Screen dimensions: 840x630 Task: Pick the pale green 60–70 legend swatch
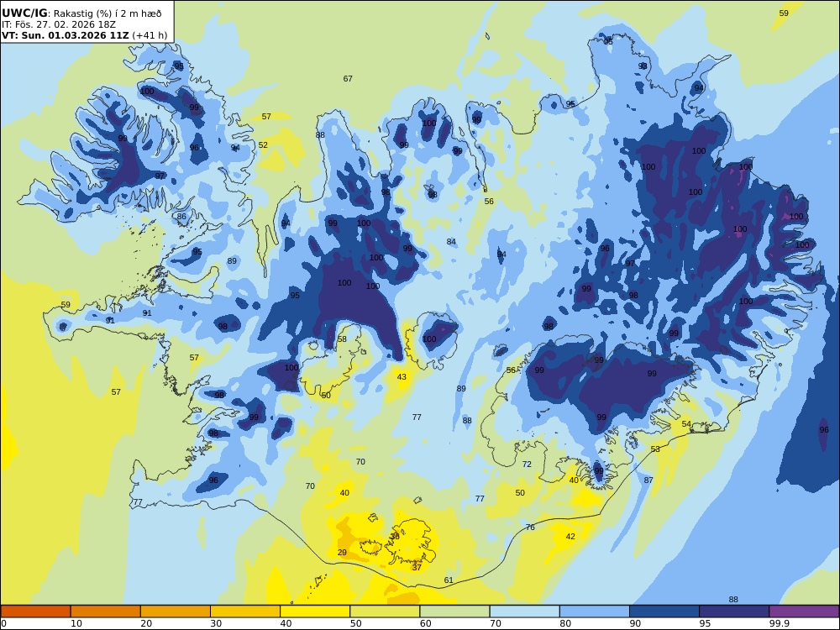(x=454, y=612)
